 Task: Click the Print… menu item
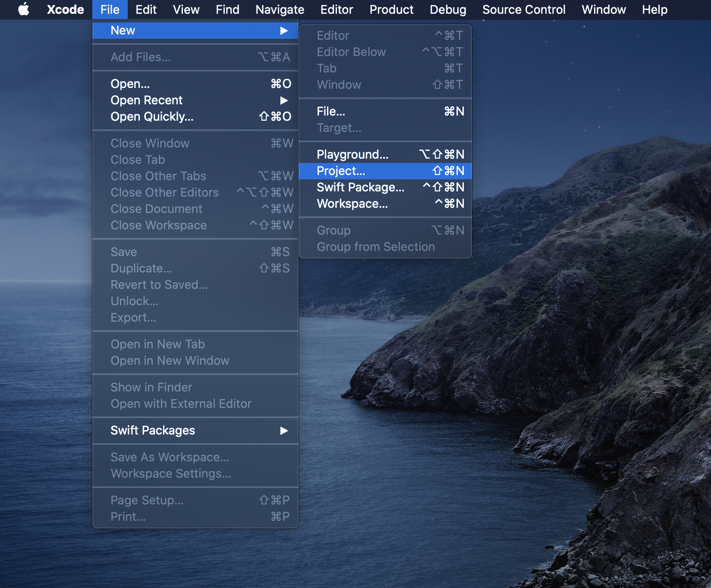coord(195,517)
